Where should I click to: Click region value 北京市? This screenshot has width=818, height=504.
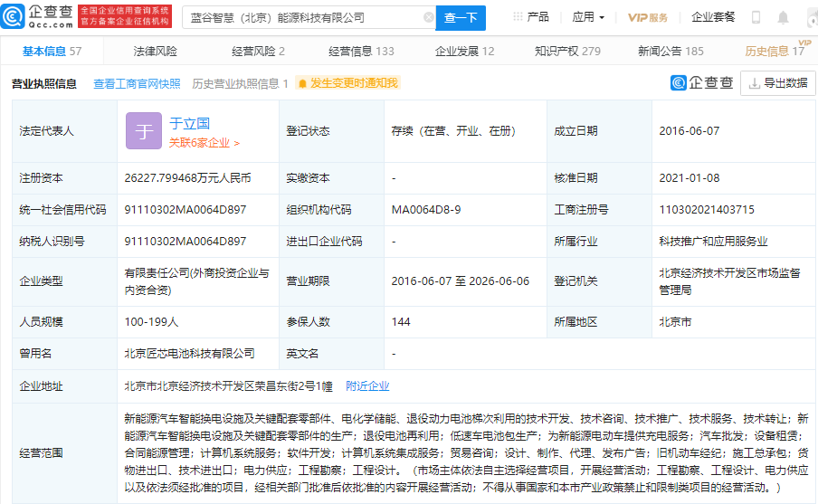(675, 322)
